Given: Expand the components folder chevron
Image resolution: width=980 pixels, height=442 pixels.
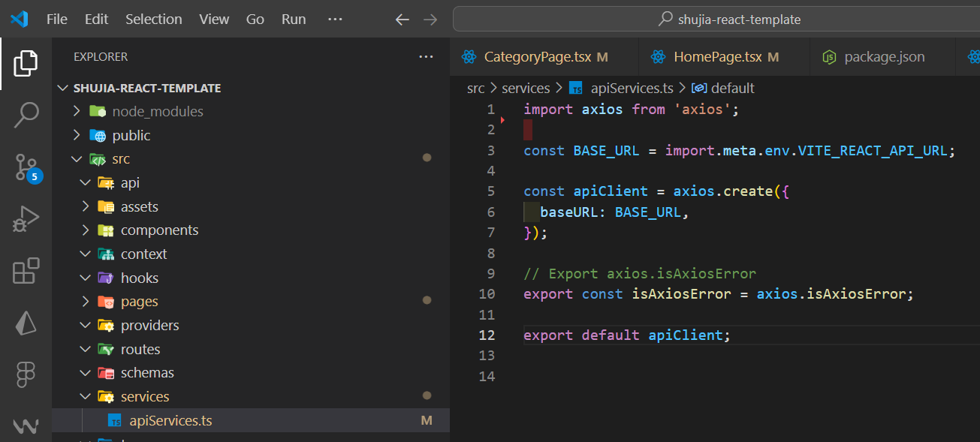Looking at the screenshot, I should (85, 230).
